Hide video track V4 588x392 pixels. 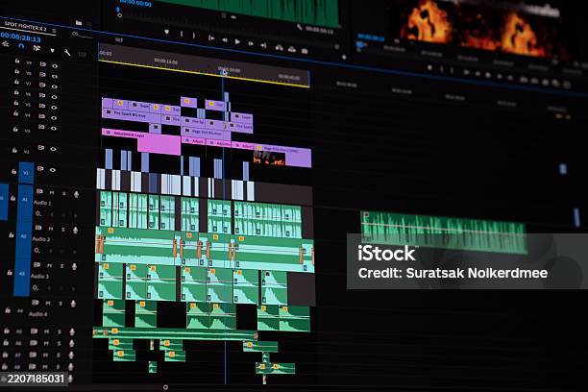tap(55, 118)
